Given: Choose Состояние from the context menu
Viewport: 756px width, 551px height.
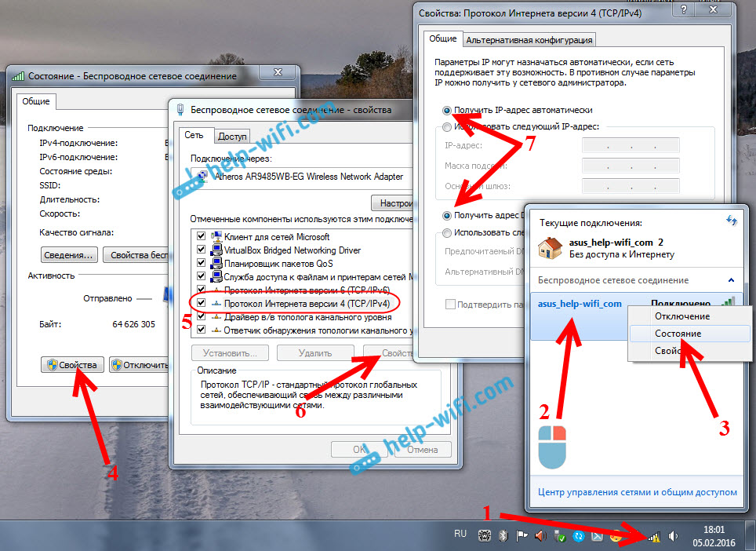Looking at the screenshot, I should tap(678, 333).
